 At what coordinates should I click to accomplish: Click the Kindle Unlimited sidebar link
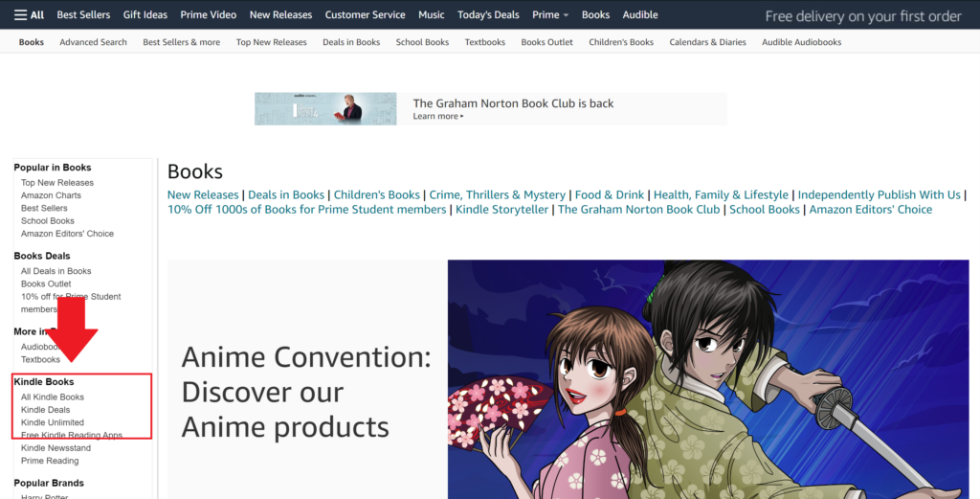tap(53, 422)
